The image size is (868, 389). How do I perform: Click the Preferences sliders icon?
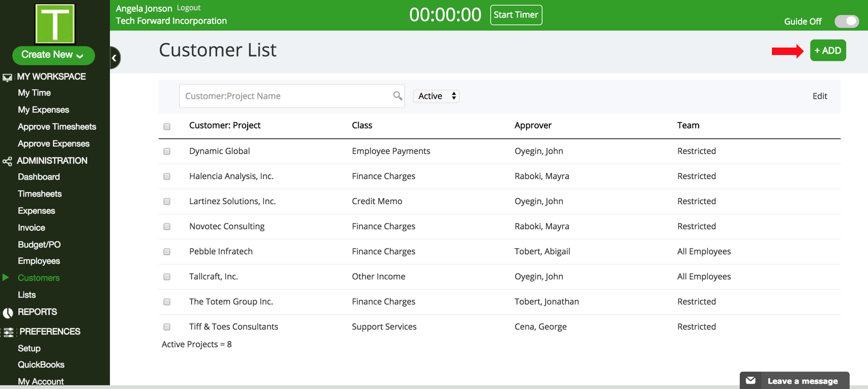point(9,332)
